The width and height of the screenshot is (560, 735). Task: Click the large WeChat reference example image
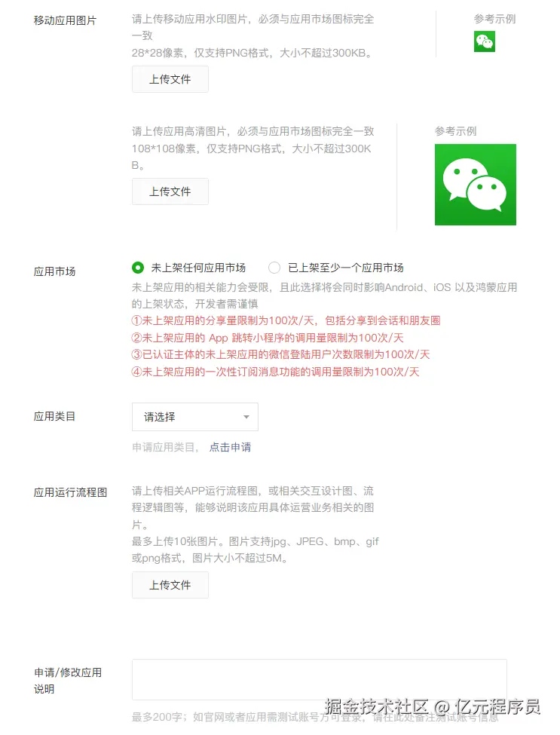pos(475,185)
